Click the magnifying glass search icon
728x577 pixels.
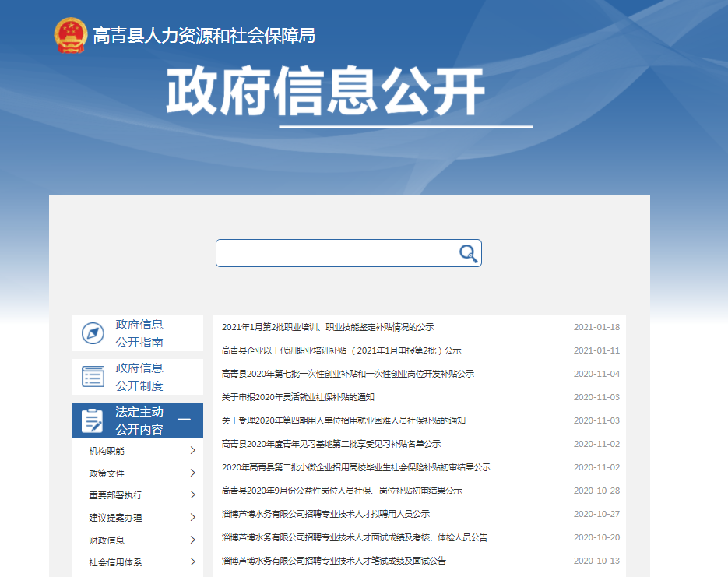[x=467, y=253]
